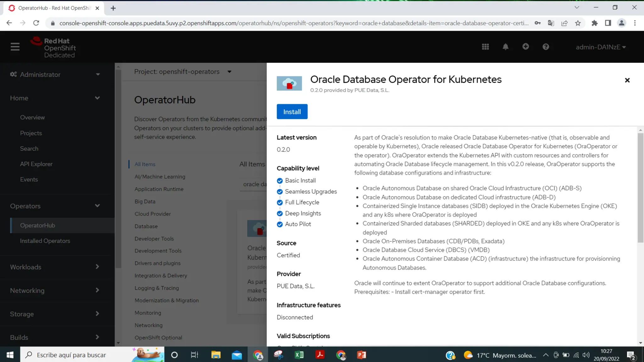Select the Database category filter

pos(146,226)
